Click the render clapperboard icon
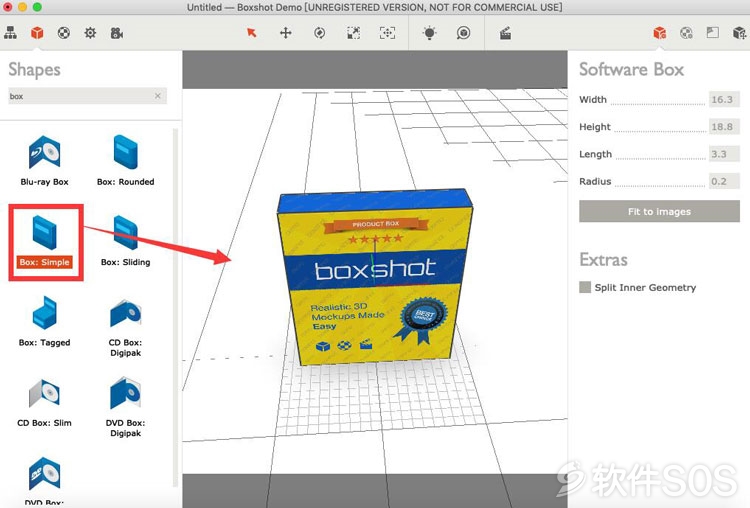750x508 pixels. (506, 33)
